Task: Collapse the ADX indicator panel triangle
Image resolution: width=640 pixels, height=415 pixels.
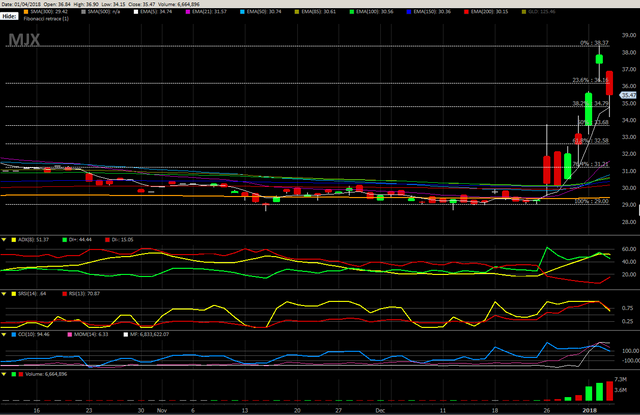Action: pos(4,240)
